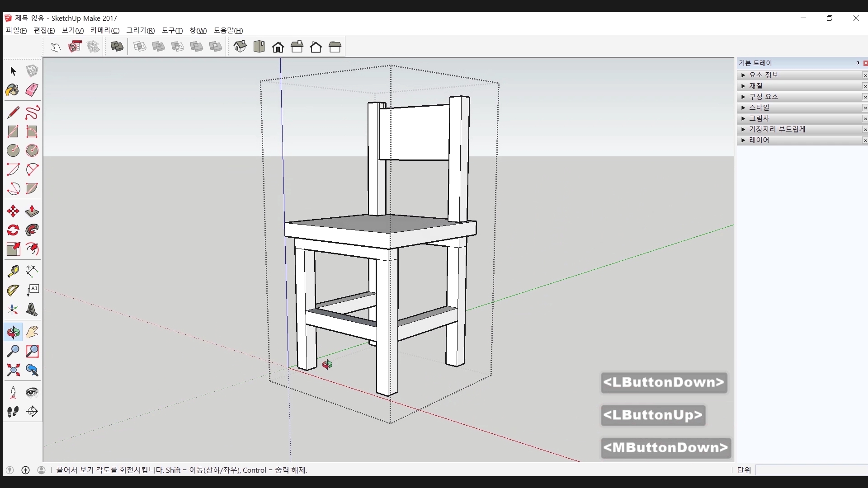The height and width of the screenshot is (488, 868).
Task: Click the Zoom Extents tool
Action: click(x=13, y=371)
